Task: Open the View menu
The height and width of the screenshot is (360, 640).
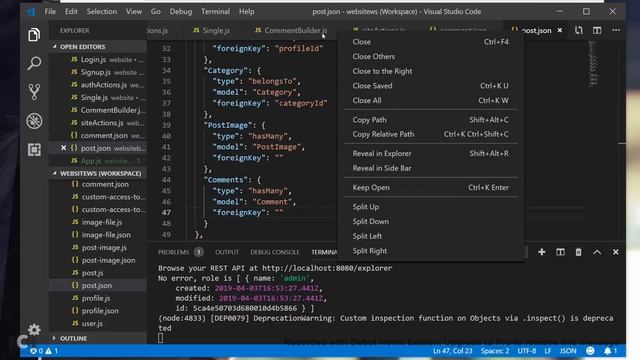Action: tap(134, 11)
